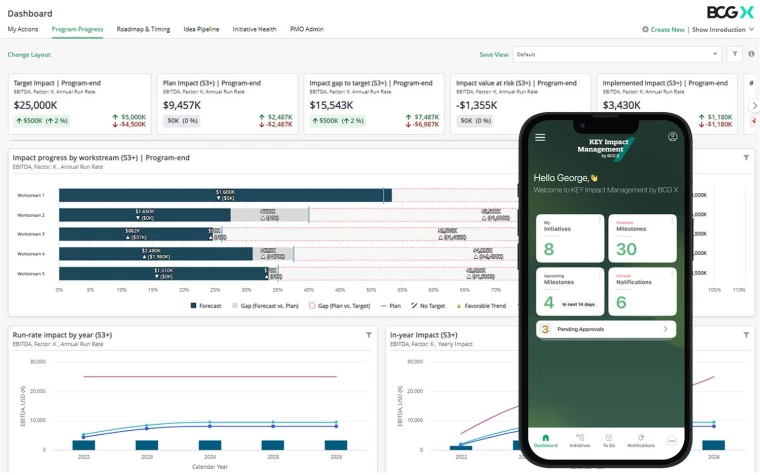
Task: Click the $25,000K Target Impact value
Action: [35, 105]
